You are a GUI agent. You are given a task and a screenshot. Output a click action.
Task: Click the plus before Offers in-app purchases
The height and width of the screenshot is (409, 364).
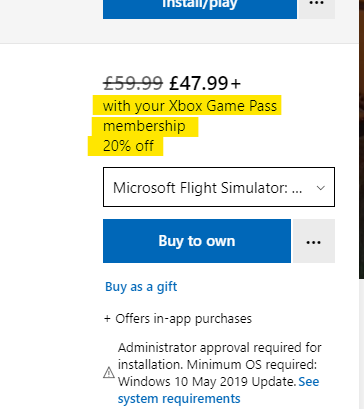point(107,319)
